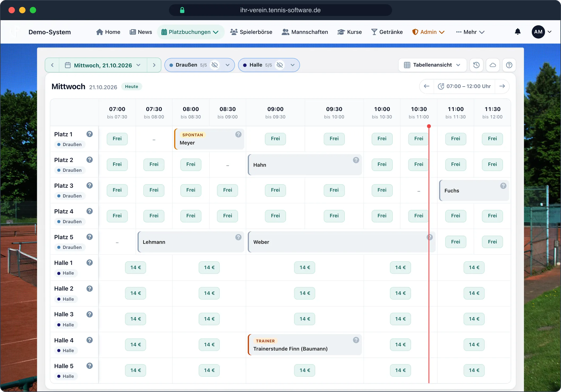Expand the Admin menu
Image resolution: width=561 pixels, height=392 pixels.
point(428,32)
